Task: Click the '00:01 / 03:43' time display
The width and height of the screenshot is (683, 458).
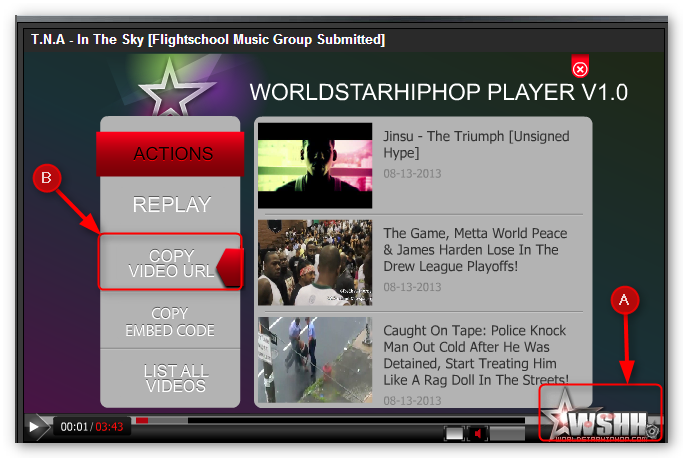Action: (91, 427)
